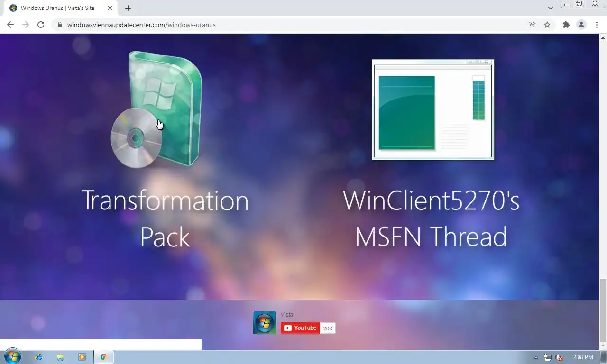Open Chrome extensions puzzle icon

pyautogui.click(x=566, y=25)
